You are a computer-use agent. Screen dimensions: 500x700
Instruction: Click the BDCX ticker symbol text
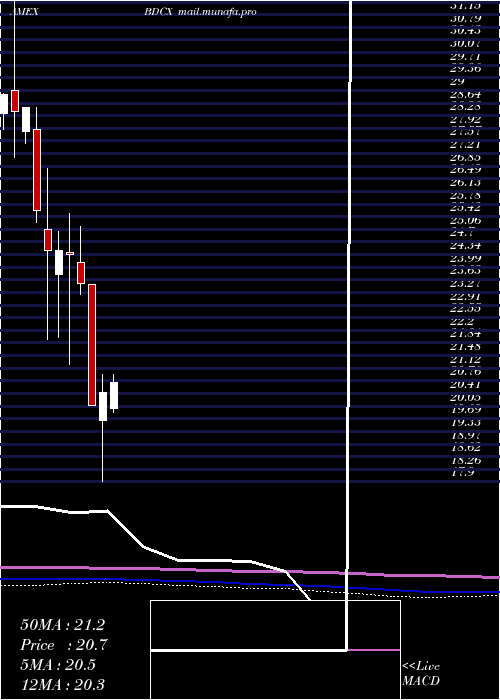click(158, 12)
